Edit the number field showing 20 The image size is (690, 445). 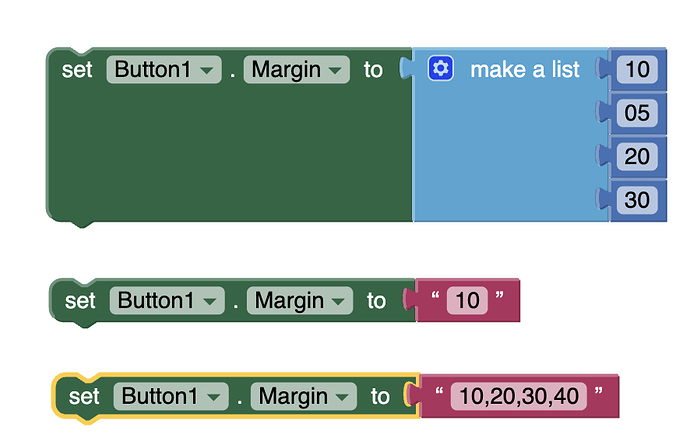pos(637,157)
